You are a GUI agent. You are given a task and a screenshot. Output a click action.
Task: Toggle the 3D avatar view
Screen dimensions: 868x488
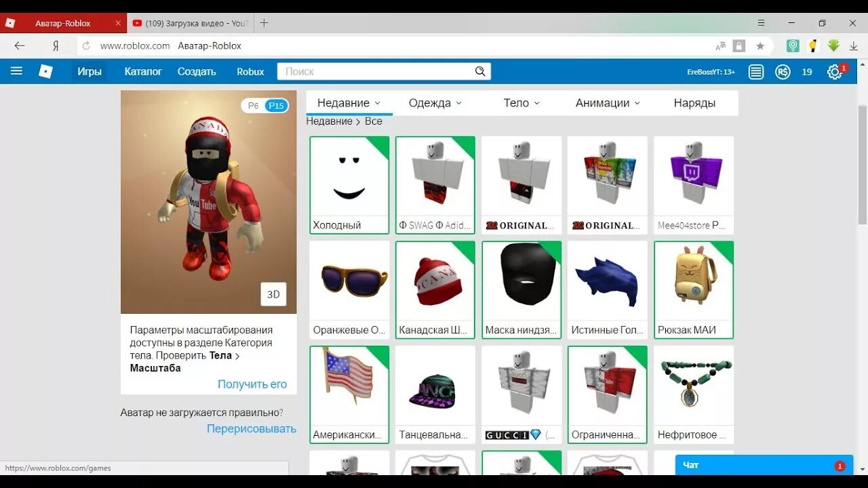273,294
